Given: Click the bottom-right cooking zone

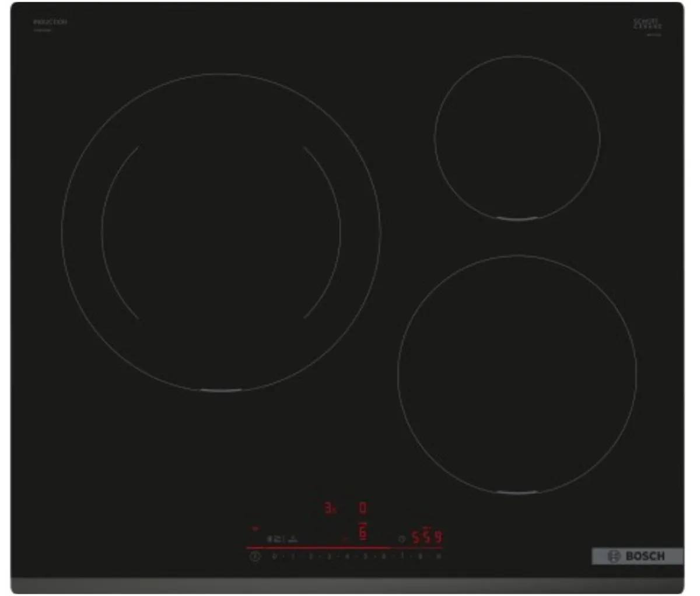Looking at the screenshot, I should 517,374.
